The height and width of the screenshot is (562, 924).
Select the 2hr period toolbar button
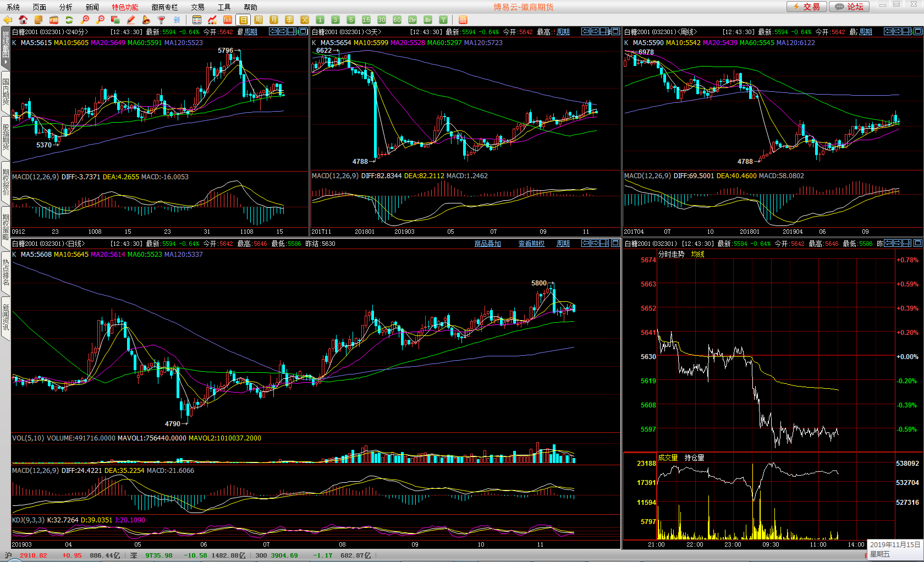pyautogui.click(x=413, y=20)
